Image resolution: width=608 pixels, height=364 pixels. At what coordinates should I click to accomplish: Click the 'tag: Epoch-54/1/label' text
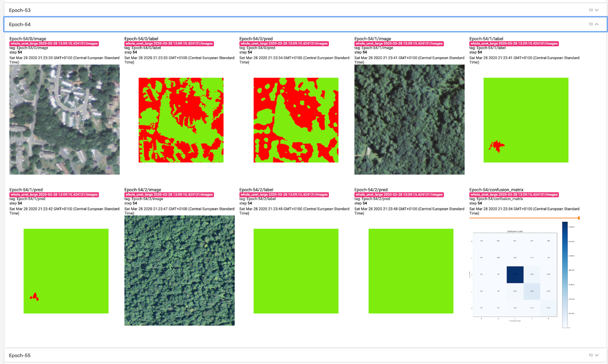[488, 48]
